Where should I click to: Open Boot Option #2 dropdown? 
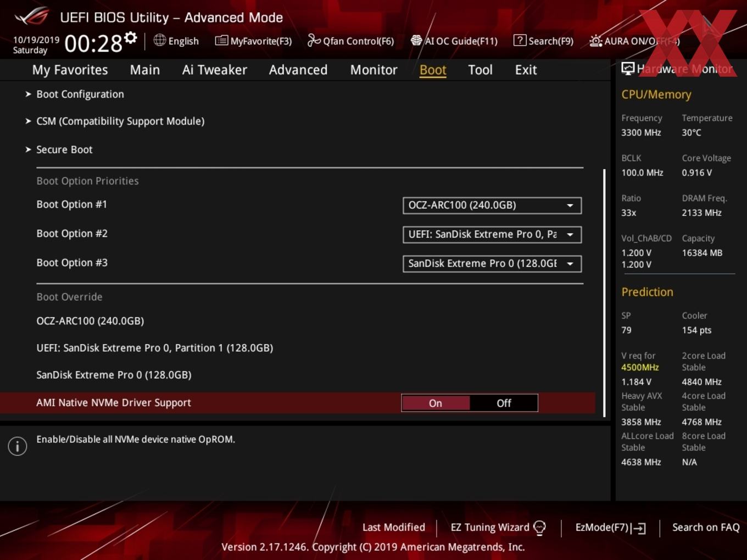tap(492, 234)
